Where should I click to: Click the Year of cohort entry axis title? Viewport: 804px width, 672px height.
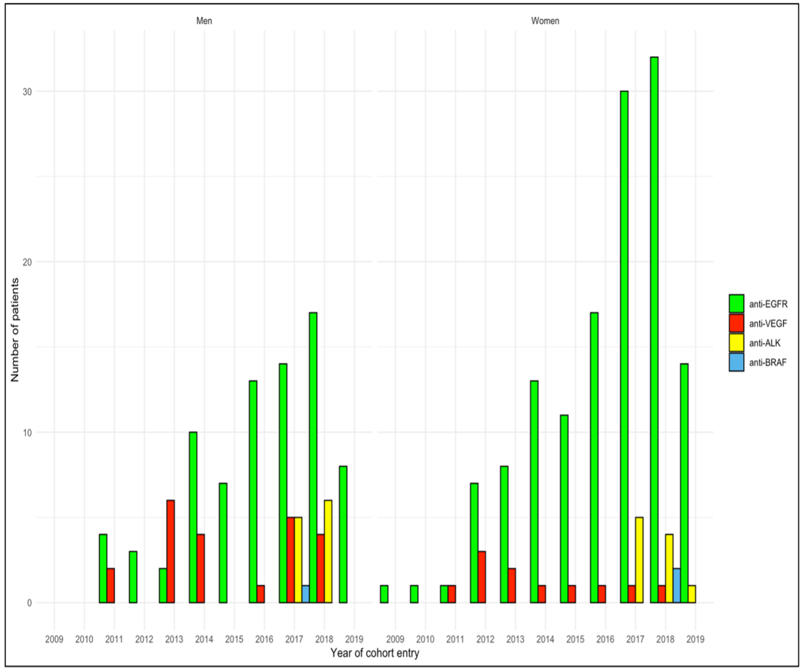tap(374, 653)
